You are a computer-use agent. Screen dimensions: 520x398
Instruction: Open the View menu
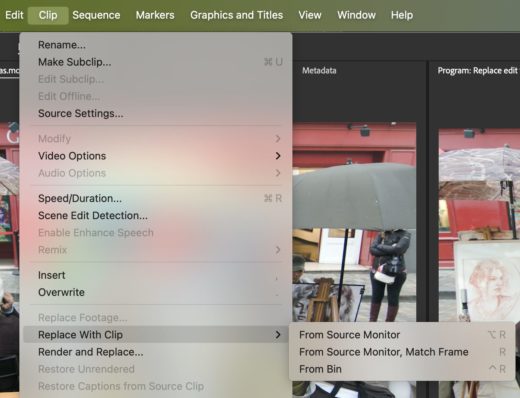[310, 15]
